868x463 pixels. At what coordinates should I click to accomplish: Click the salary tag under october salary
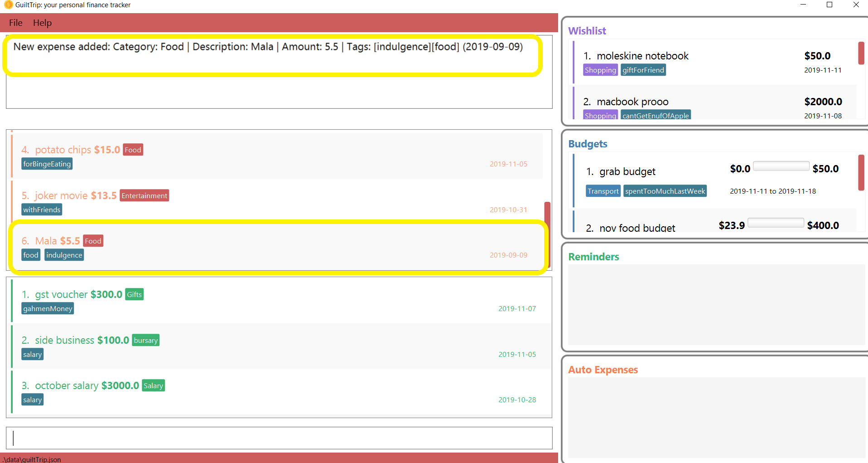coord(33,400)
